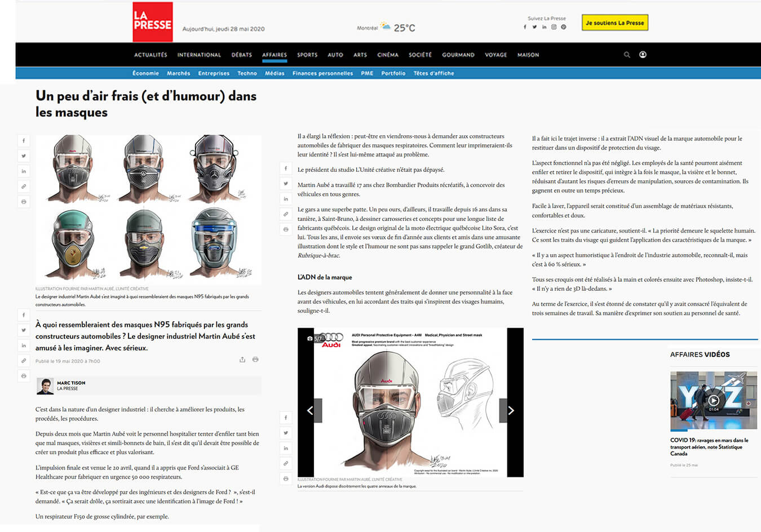Viewport: 761px width, 532px height.
Task: Open Entreprises sub-section
Action: [x=214, y=73]
